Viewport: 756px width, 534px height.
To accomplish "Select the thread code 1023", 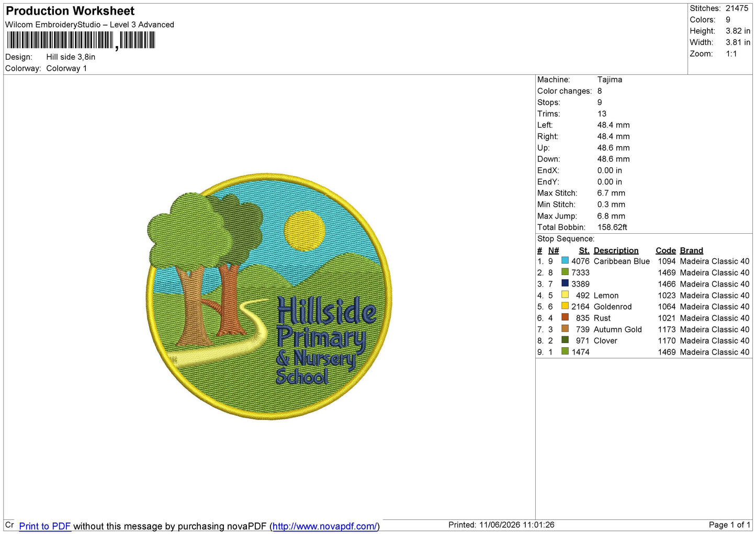I will click(667, 296).
